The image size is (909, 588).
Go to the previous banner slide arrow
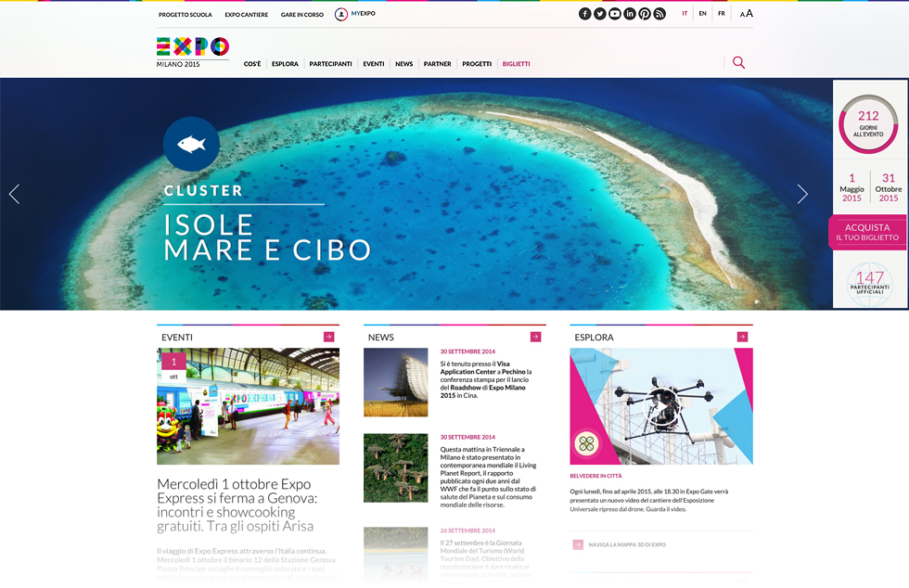point(15,194)
